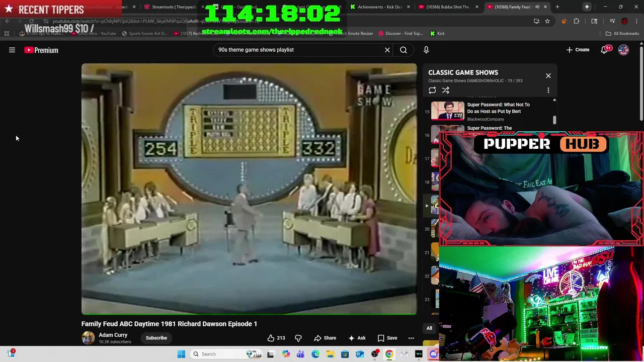Image resolution: width=644 pixels, height=362 pixels.
Task: Open File Explorer from taskbar
Action: 330,354
